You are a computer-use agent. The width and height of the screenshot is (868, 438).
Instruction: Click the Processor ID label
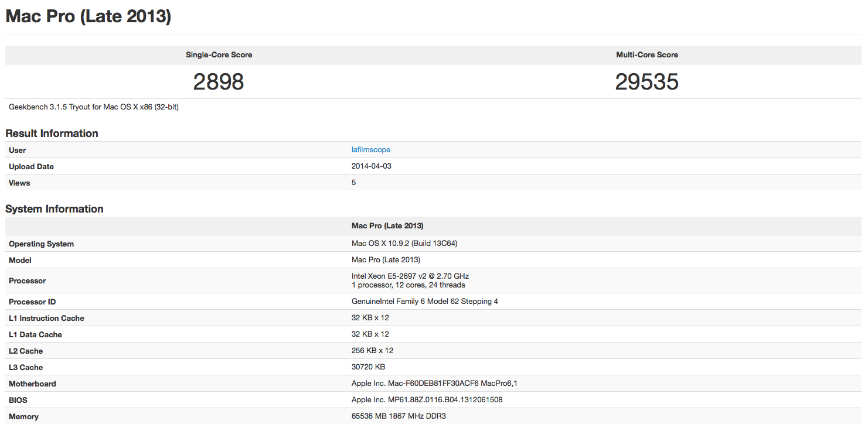(32, 302)
